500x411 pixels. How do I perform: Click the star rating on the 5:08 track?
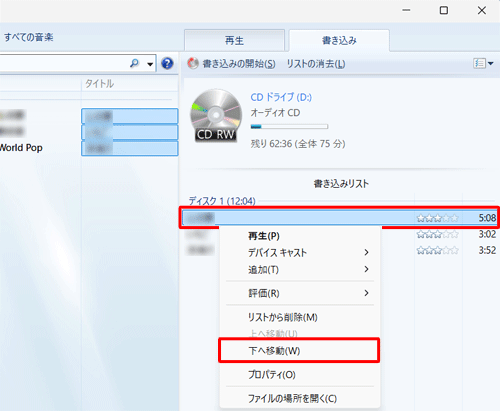[x=438, y=218]
